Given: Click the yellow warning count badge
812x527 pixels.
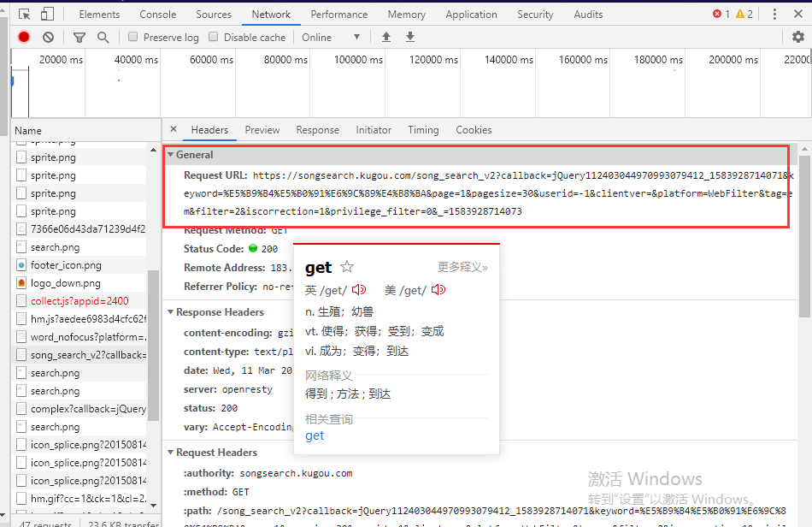Looking at the screenshot, I should pos(744,14).
